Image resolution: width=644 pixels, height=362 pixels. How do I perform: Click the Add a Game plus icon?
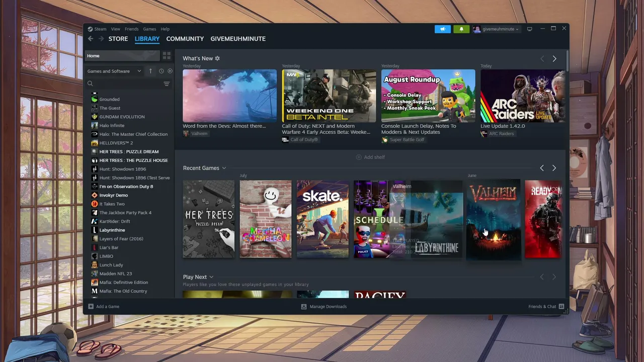91,306
